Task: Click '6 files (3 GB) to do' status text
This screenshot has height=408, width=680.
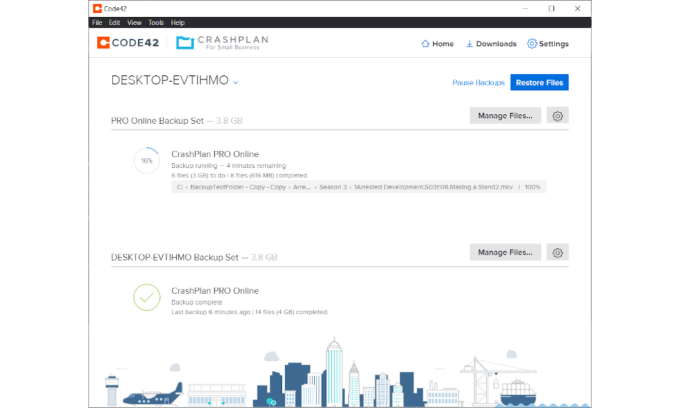Action: coord(198,176)
